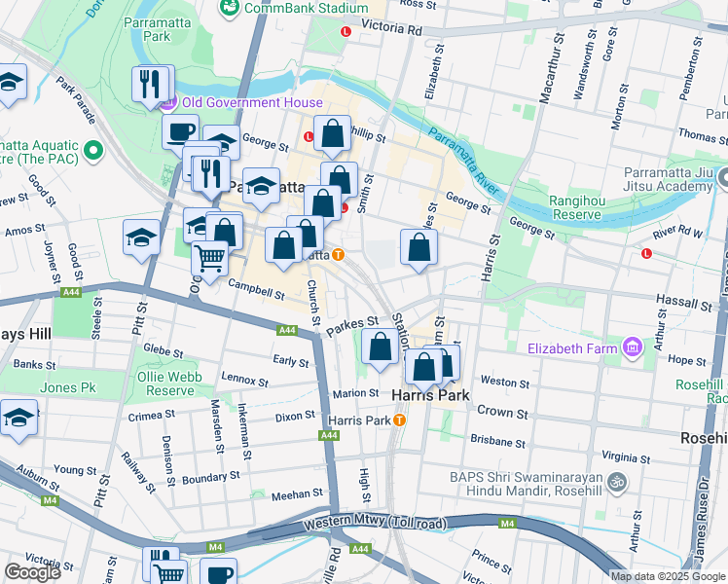728x584 pixels.
Task: Click the Old Government House museum icon
Action: pos(169,102)
